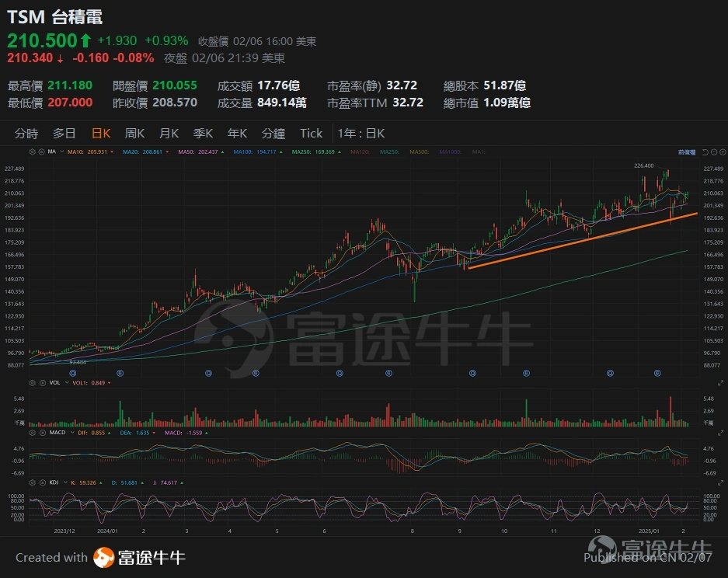Open MA indicator settings gear
728x578 pixels.
32,151
